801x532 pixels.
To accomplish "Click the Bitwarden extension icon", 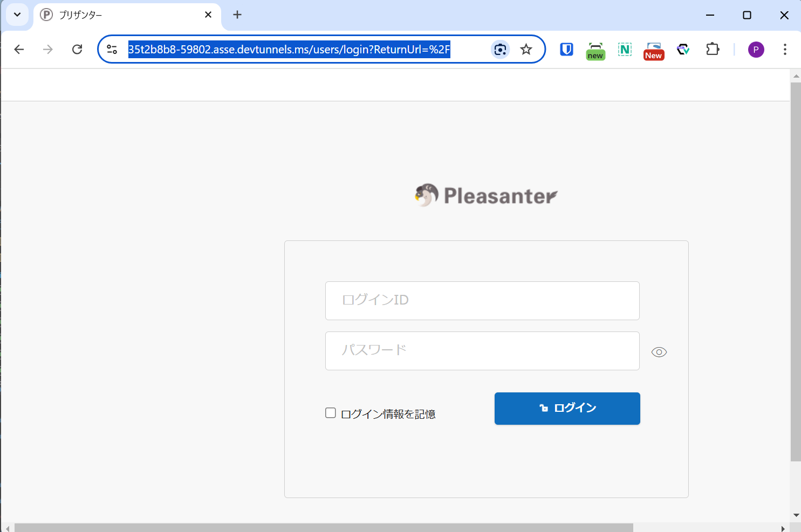I will pyautogui.click(x=566, y=50).
